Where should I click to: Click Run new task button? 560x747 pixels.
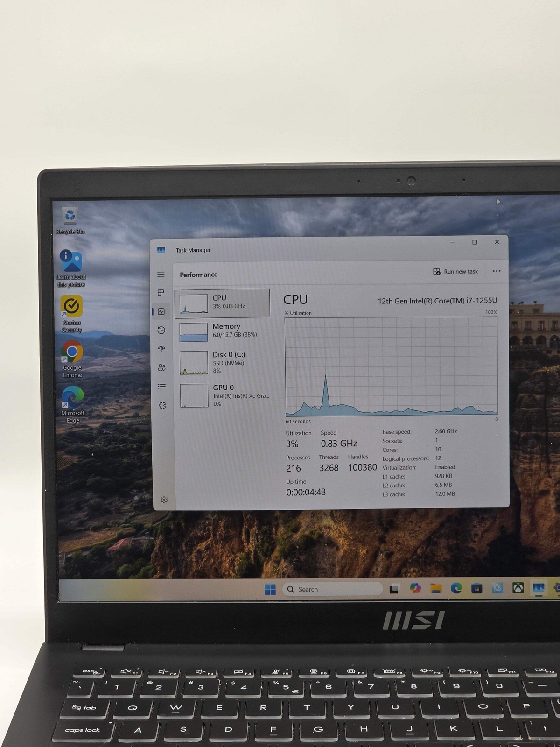click(x=455, y=271)
